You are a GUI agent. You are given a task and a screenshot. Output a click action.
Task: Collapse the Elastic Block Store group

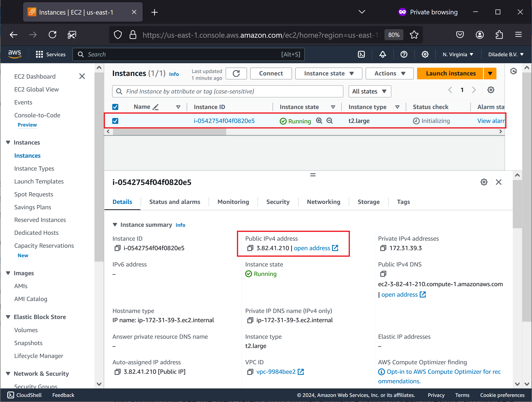tap(8, 317)
